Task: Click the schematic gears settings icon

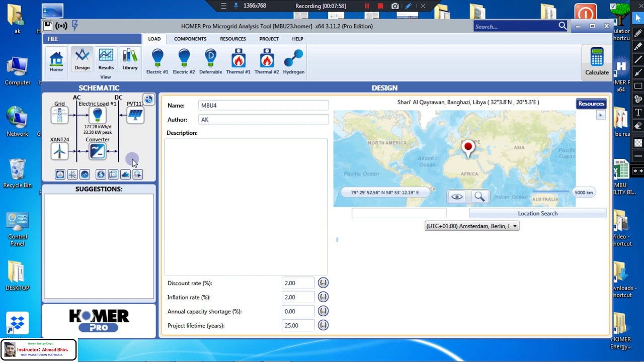Action: pyautogui.click(x=148, y=100)
